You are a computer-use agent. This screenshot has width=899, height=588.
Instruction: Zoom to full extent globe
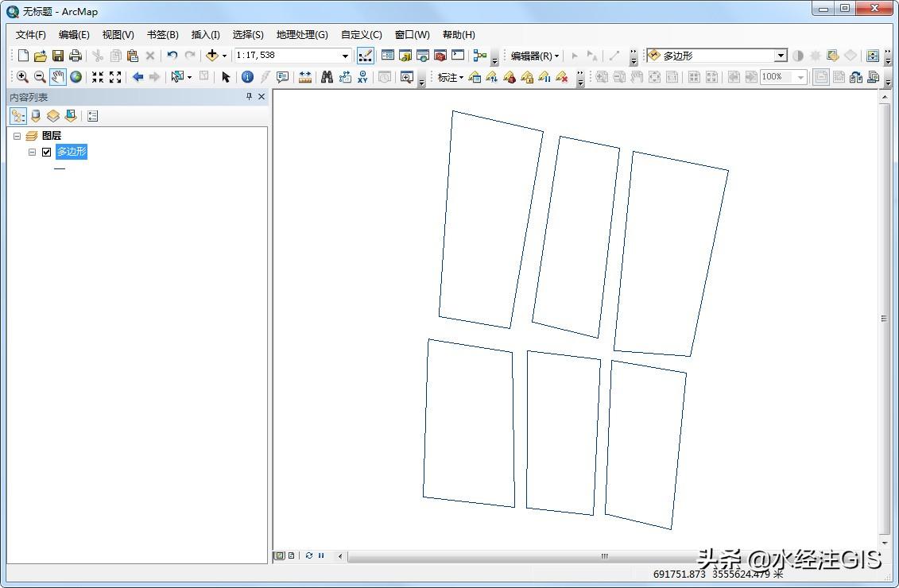coord(76,77)
